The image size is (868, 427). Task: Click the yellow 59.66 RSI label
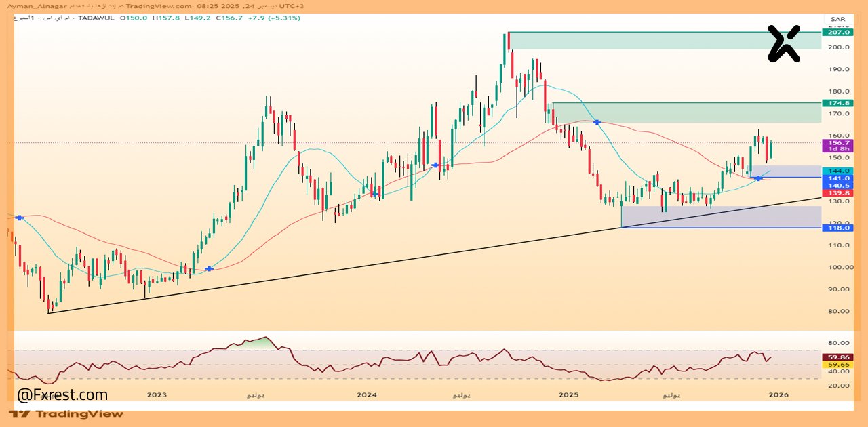point(835,365)
